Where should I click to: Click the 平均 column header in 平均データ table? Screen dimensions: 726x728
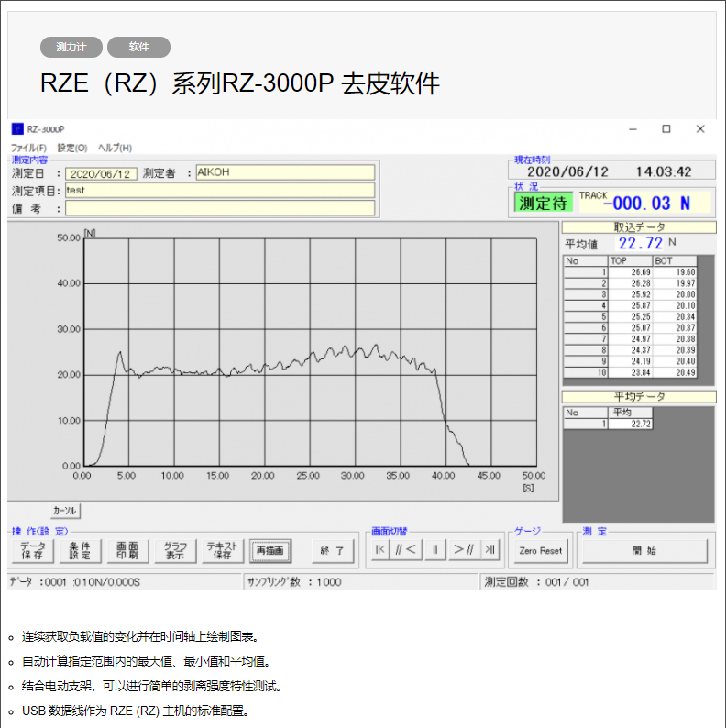click(630, 413)
